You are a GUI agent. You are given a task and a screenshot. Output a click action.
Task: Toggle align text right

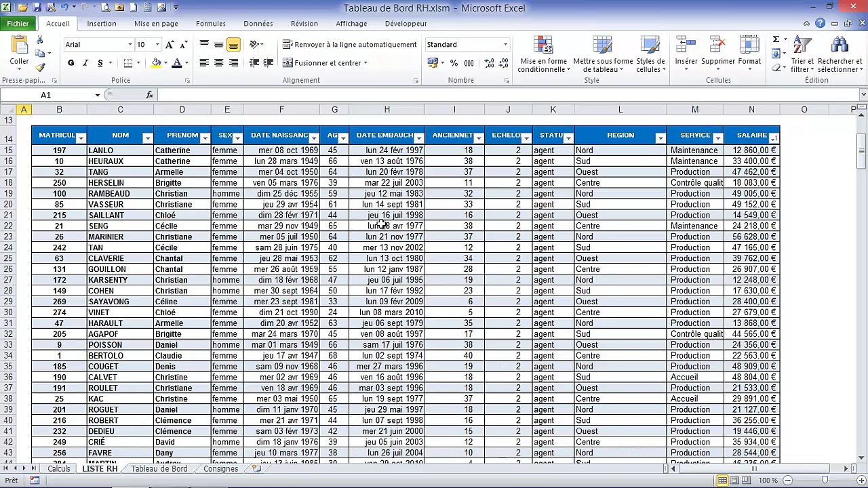click(233, 63)
